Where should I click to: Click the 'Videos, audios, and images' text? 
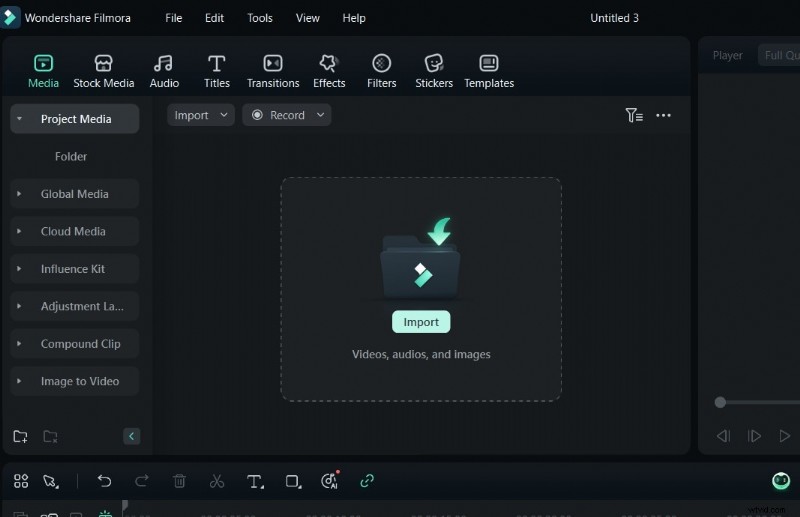click(421, 354)
